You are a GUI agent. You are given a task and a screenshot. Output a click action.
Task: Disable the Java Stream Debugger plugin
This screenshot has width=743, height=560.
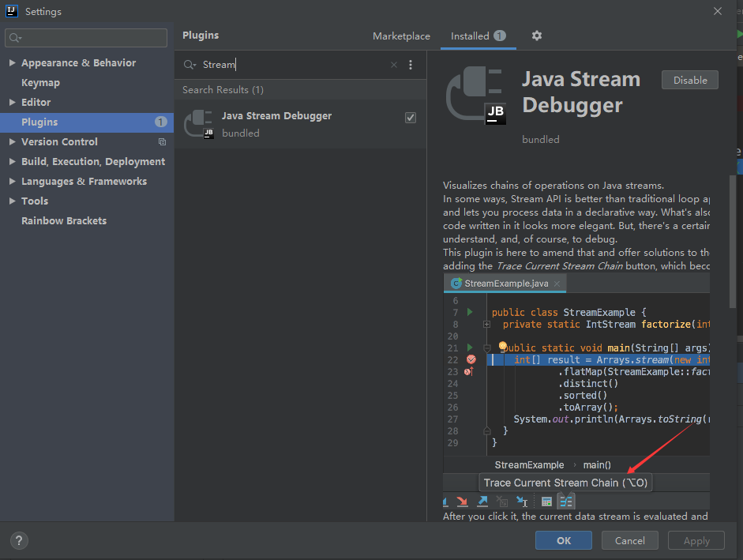click(689, 80)
